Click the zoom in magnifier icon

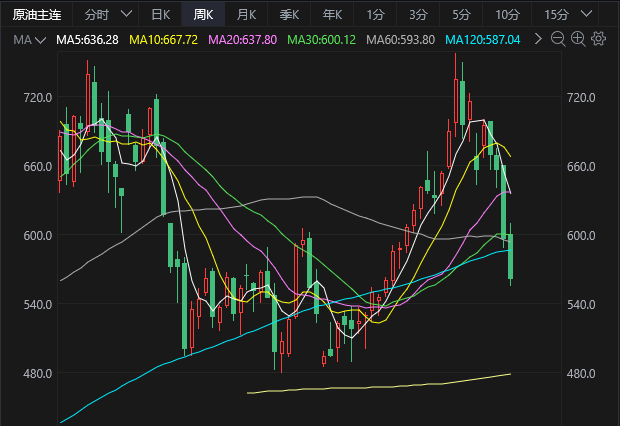coord(579,39)
